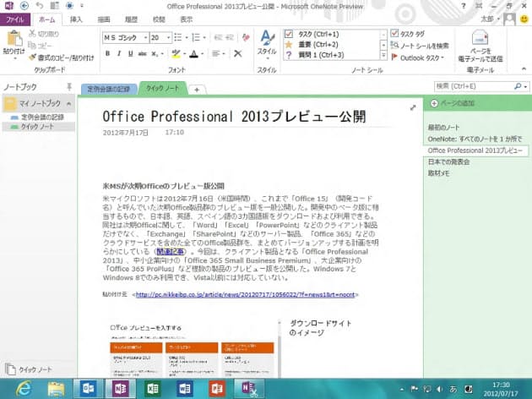Open the nikkeibp.co.jp source article link
Viewport: 532px width, 399px height.
(x=233, y=295)
